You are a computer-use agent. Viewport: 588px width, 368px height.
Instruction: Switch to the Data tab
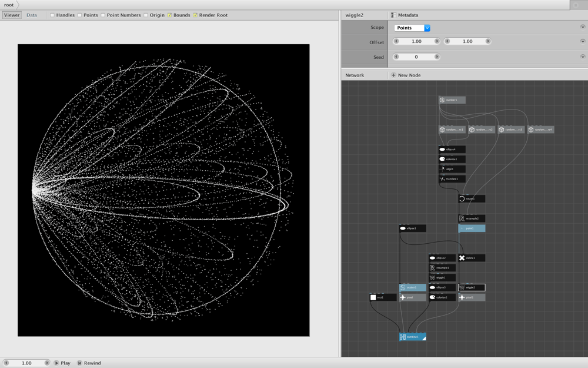point(32,15)
